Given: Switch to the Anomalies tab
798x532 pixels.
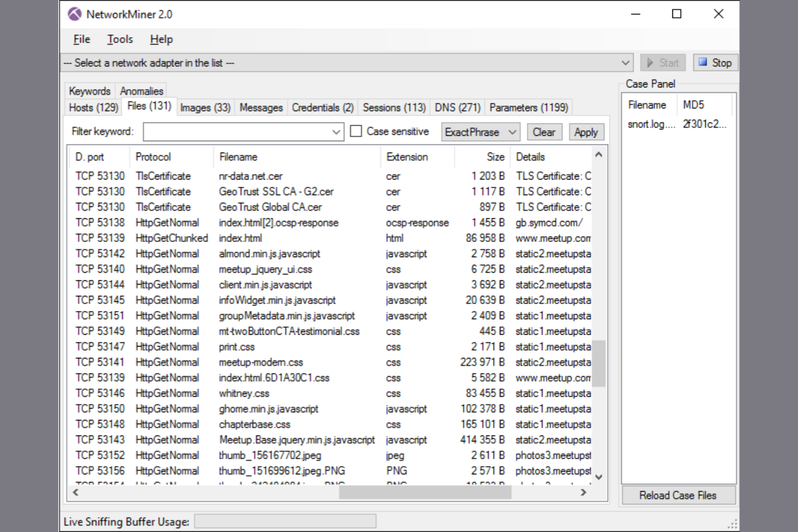Looking at the screenshot, I should [141, 91].
